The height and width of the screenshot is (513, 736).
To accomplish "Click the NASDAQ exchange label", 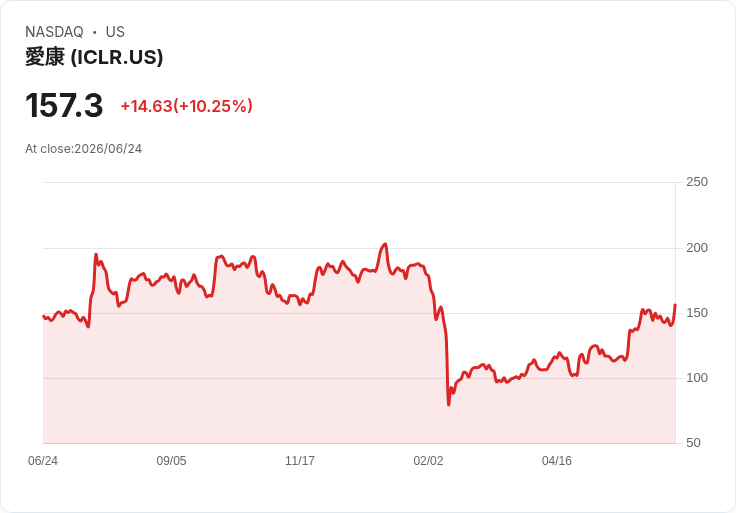I will click(54, 32).
